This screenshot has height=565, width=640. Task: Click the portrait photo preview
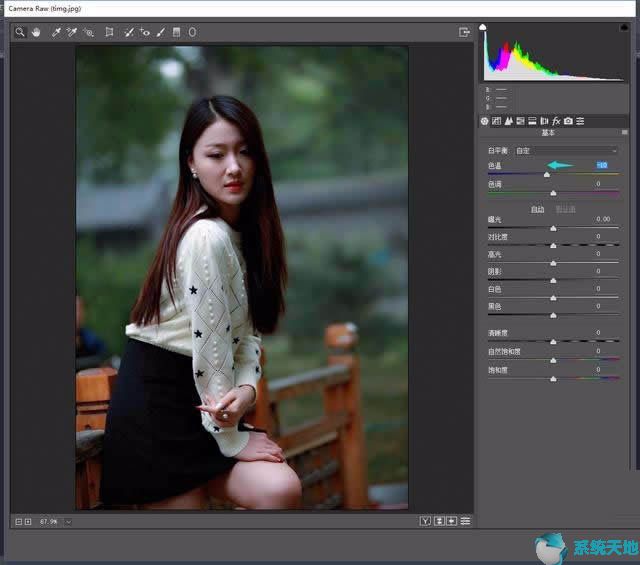click(x=242, y=278)
